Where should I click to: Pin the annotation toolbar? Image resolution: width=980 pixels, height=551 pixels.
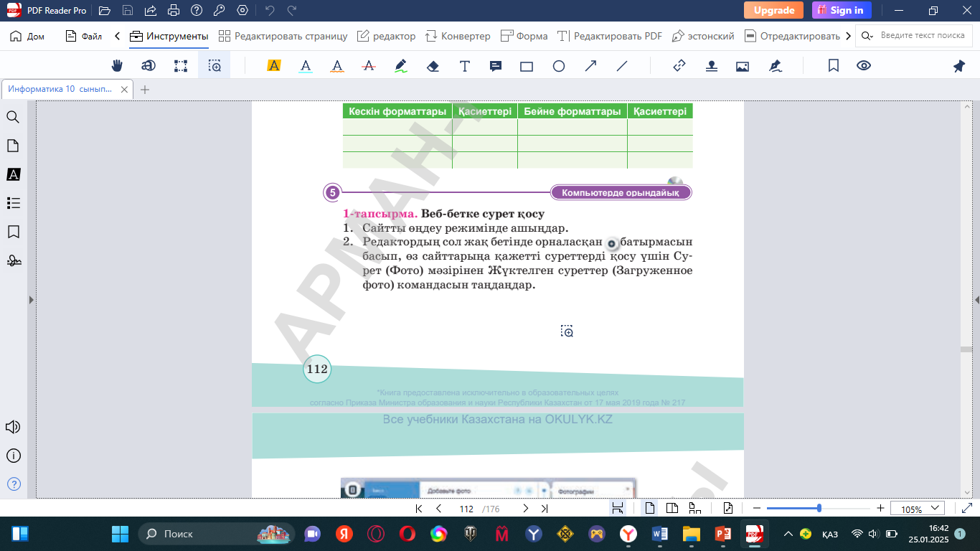click(959, 66)
